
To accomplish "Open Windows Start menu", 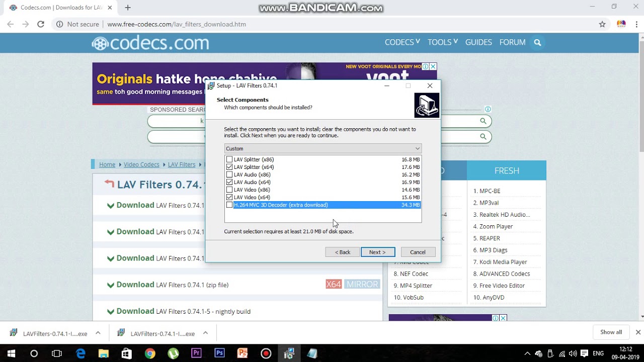I will [11, 353].
